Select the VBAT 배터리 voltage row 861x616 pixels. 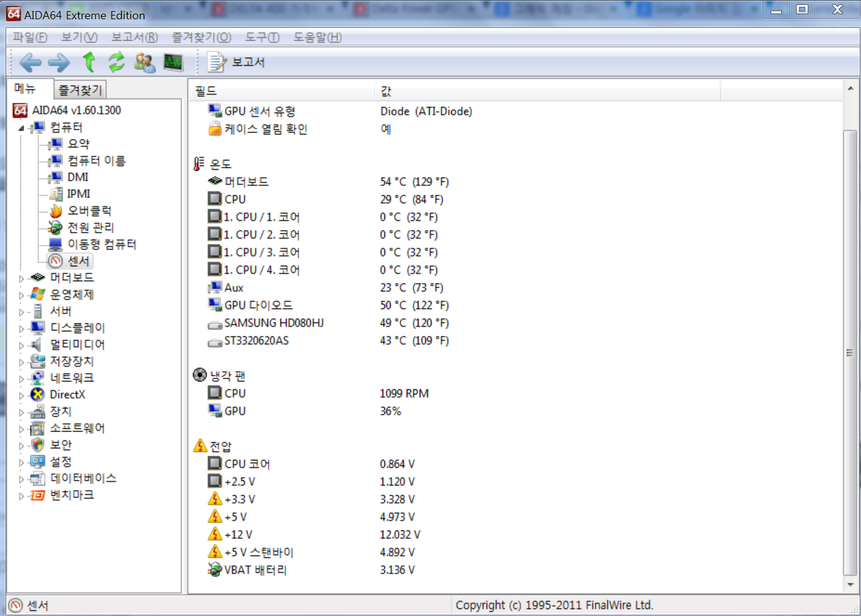pyautogui.click(x=515, y=570)
